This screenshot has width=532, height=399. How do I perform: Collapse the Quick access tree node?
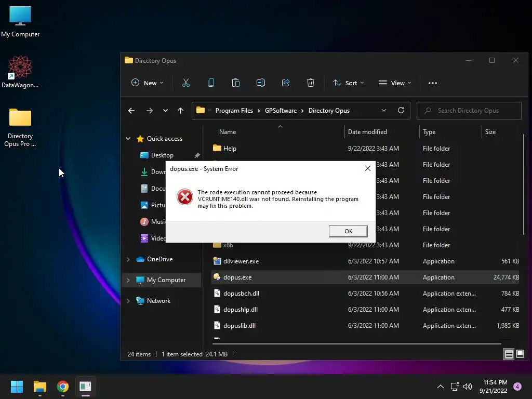coord(128,138)
